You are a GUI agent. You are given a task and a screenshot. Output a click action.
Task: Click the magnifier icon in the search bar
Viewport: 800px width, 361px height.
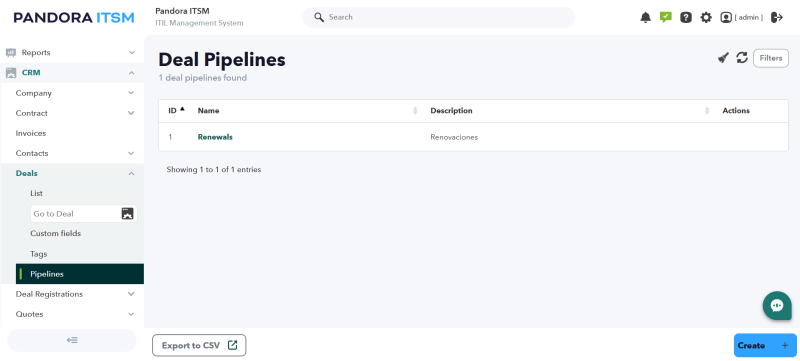click(319, 17)
